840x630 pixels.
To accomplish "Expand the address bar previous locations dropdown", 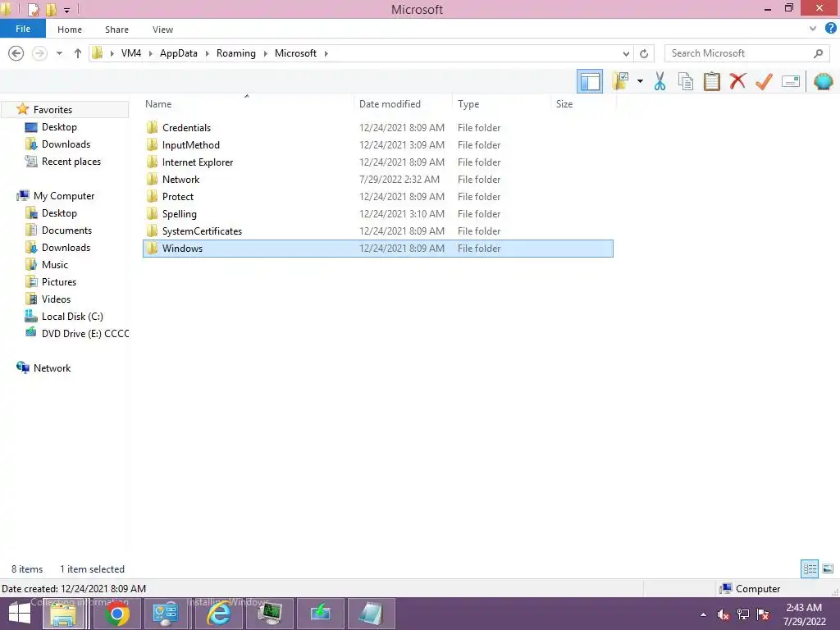I will point(626,53).
